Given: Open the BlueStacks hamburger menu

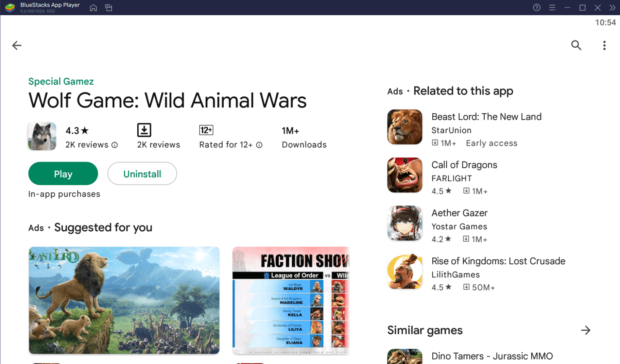Looking at the screenshot, I should pos(552,8).
